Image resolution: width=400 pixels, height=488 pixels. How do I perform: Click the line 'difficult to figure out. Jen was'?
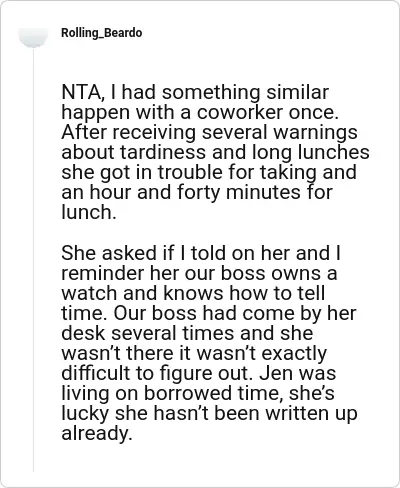pyautogui.click(x=199, y=373)
